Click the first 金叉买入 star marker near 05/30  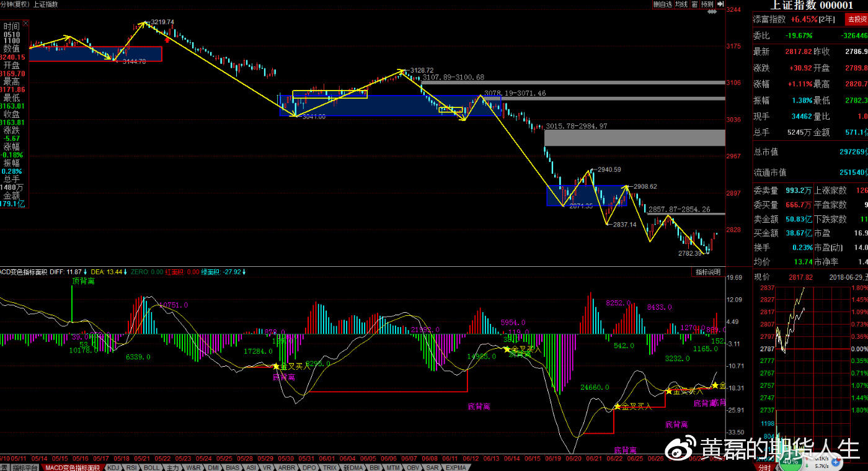(x=276, y=366)
